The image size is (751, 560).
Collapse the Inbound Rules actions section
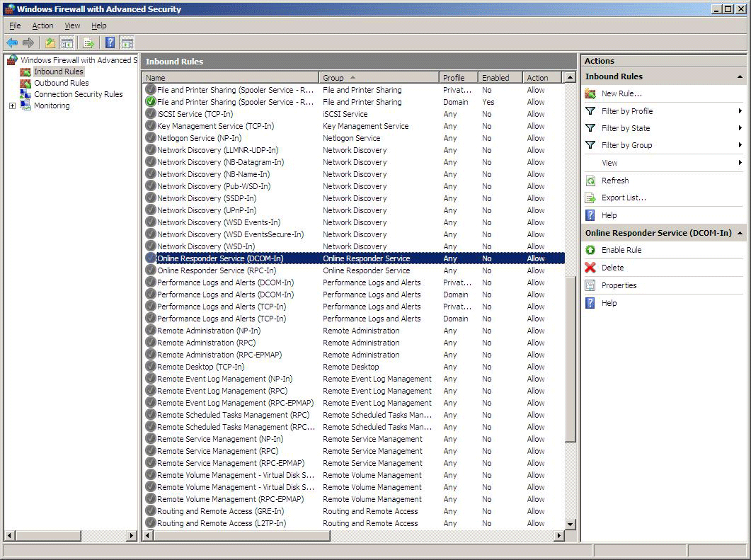pos(740,76)
